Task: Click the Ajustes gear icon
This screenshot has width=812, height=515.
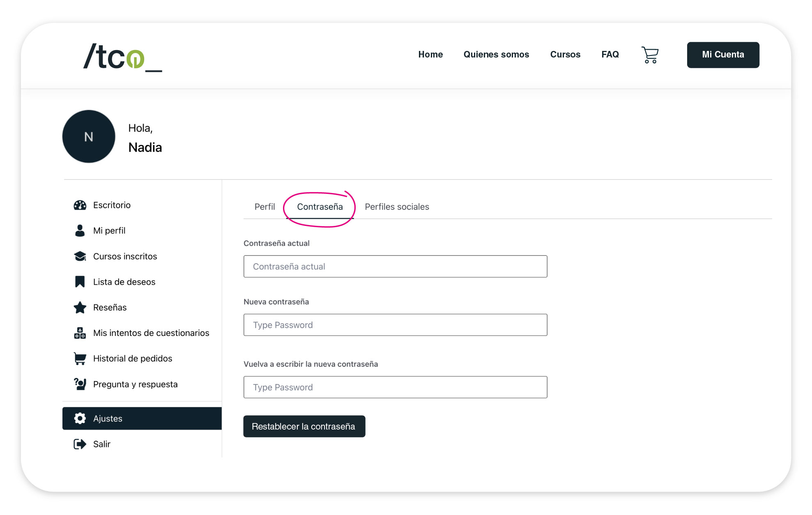Action: coord(80,418)
